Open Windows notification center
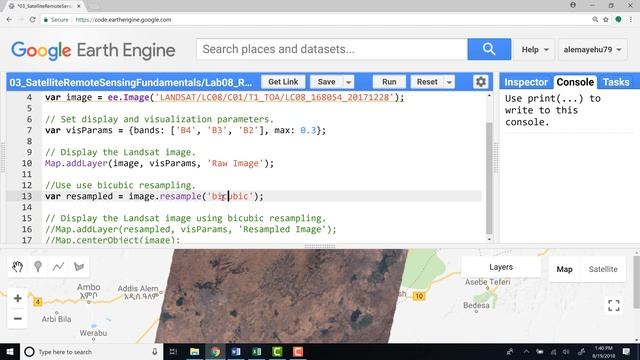The image size is (640, 360). point(626,351)
